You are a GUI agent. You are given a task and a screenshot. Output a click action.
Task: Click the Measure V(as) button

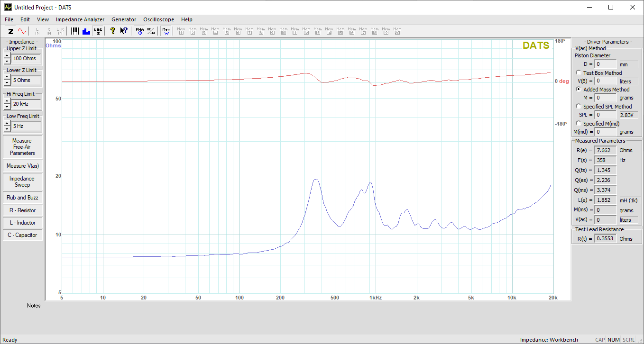tap(22, 166)
